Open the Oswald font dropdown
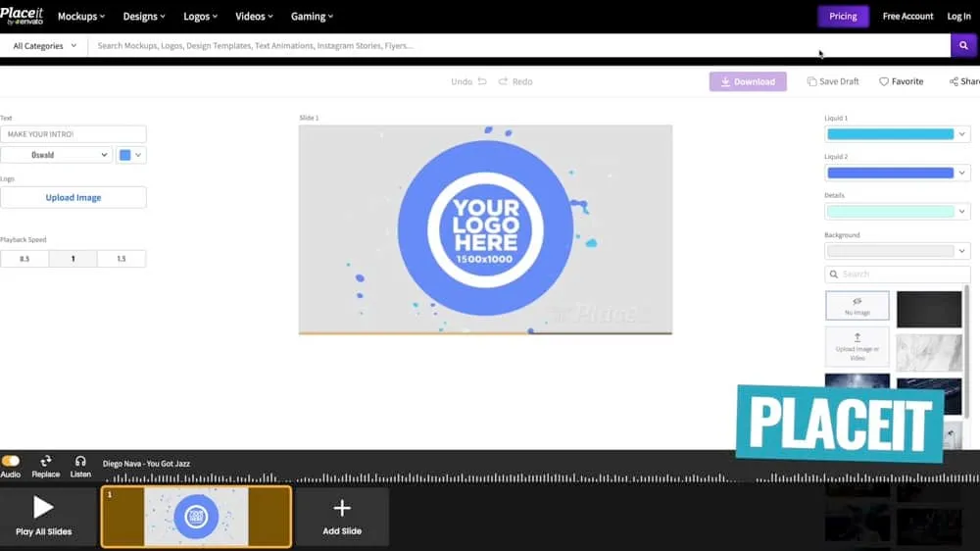Image resolution: width=980 pixels, height=551 pixels. (x=56, y=155)
